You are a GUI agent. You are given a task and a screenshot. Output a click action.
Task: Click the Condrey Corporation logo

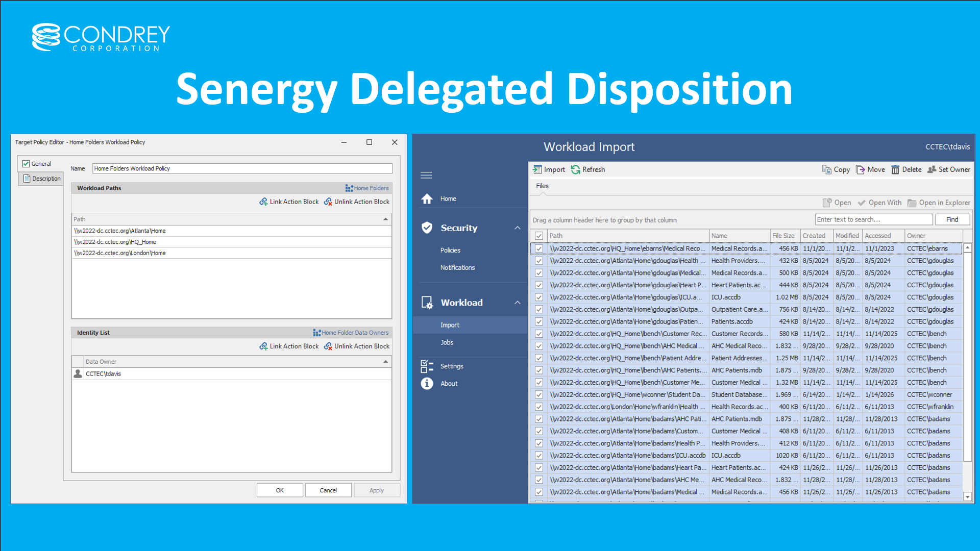click(101, 37)
